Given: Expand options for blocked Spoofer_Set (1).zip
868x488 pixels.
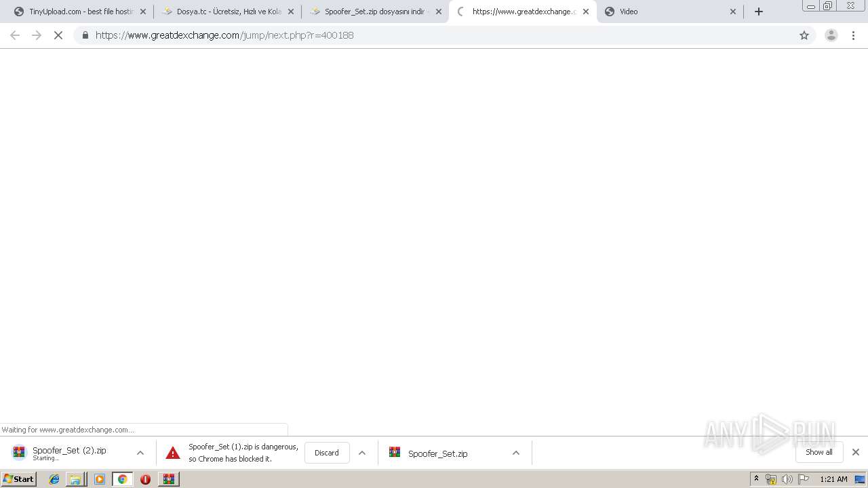Looking at the screenshot, I should point(362,453).
